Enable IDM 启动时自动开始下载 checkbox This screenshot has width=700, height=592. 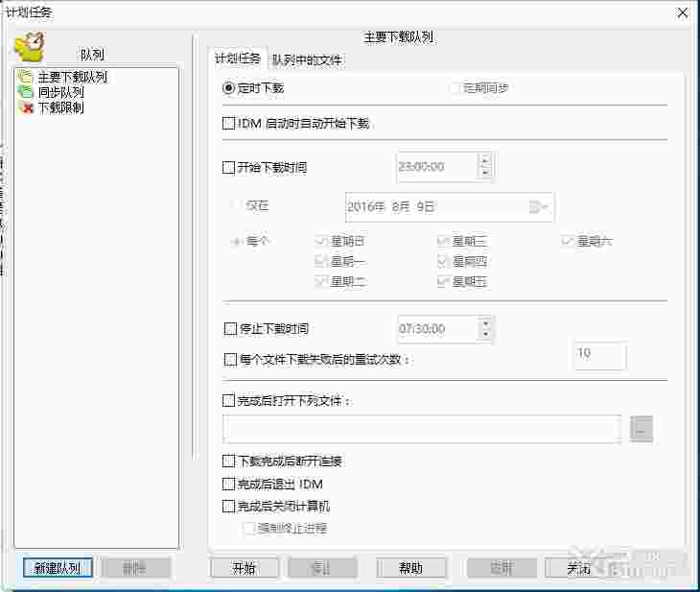[x=228, y=123]
